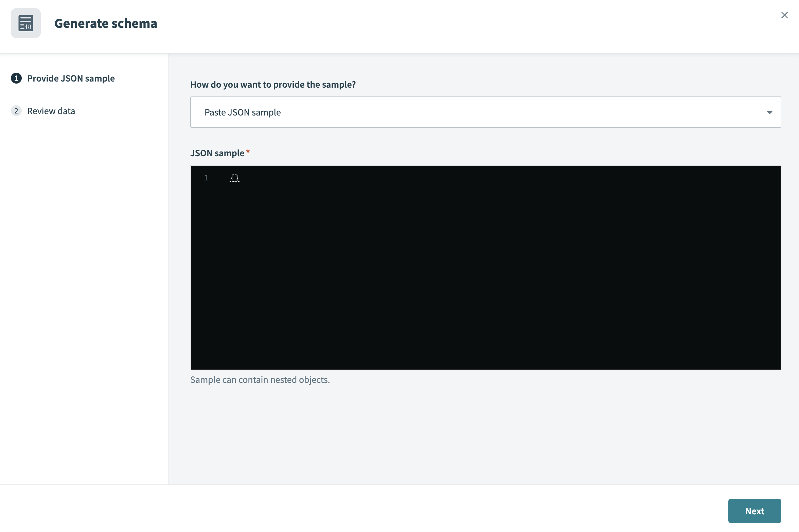
Task: Click the Generate schema title text
Action: [x=106, y=23]
